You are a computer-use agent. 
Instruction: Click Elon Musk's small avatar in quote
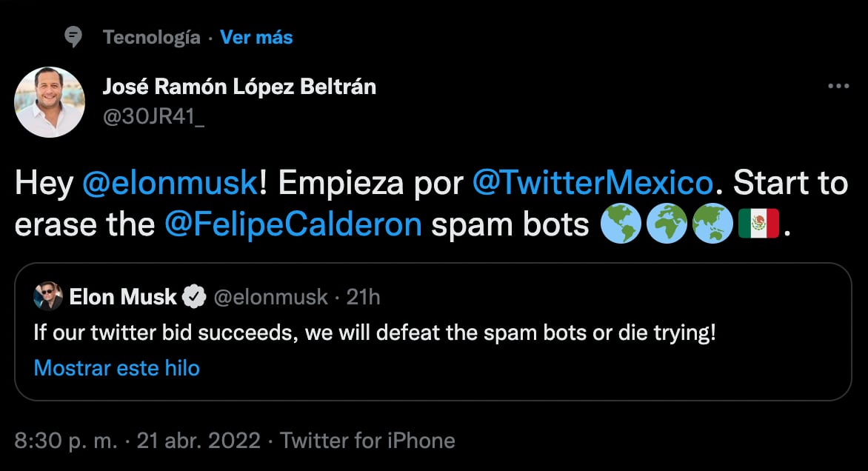click(48, 298)
